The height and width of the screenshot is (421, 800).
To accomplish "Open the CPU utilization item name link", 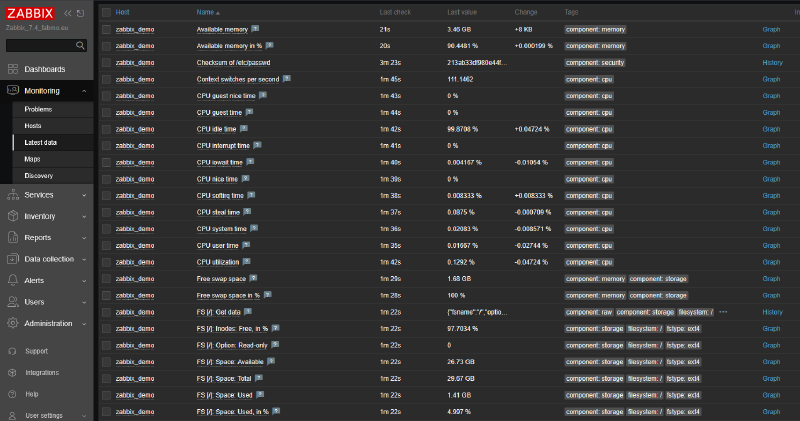I will [x=218, y=262].
